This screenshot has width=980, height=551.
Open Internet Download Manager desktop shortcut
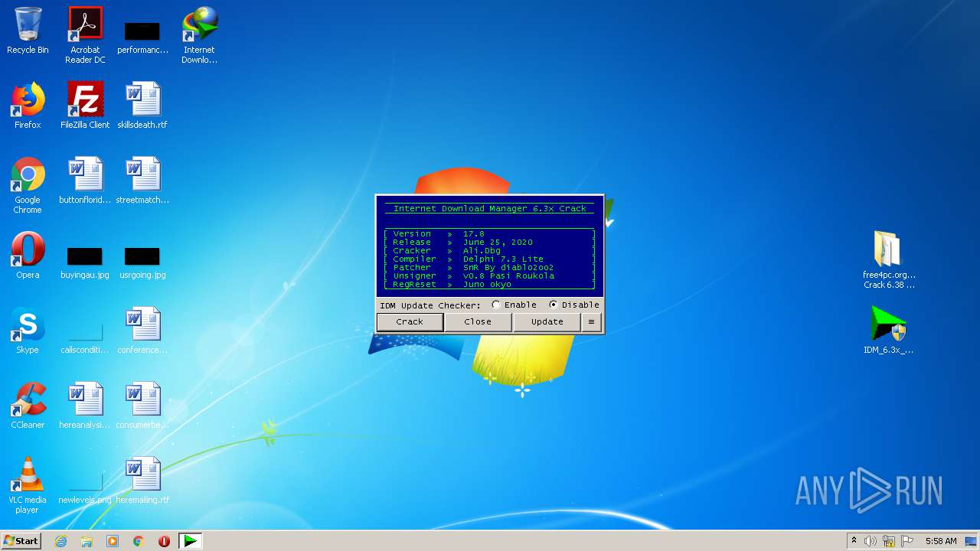point(199,36)
